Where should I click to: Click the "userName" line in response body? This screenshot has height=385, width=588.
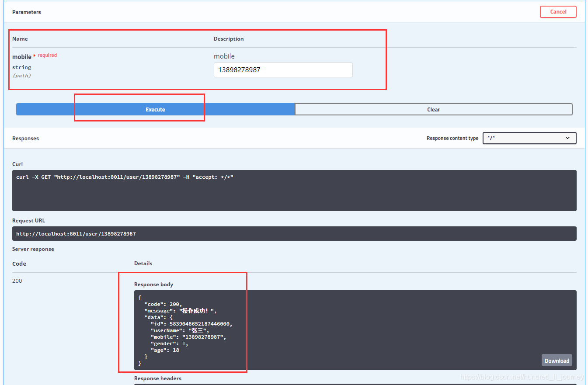(x=180, y=330)
